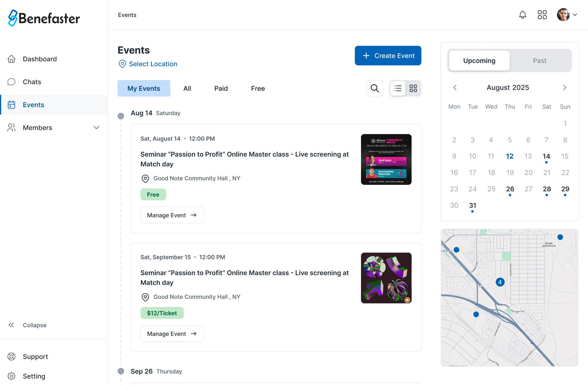Go to previous month in calendar

coord(455,87)
